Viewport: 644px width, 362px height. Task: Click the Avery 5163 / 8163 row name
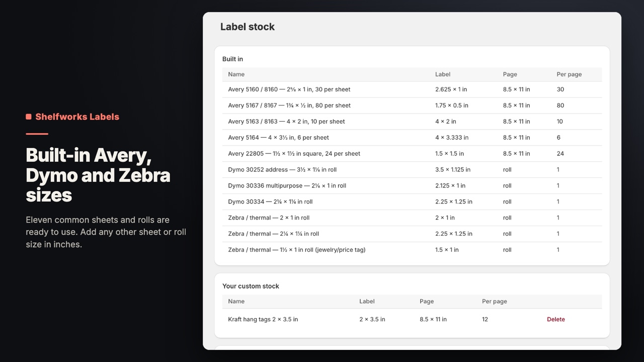(x=286, y=122)
